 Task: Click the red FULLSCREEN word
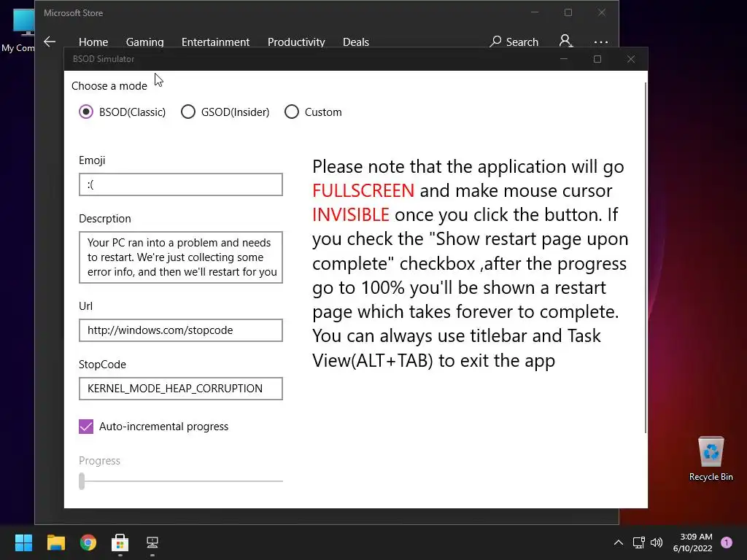pos(363,190)
